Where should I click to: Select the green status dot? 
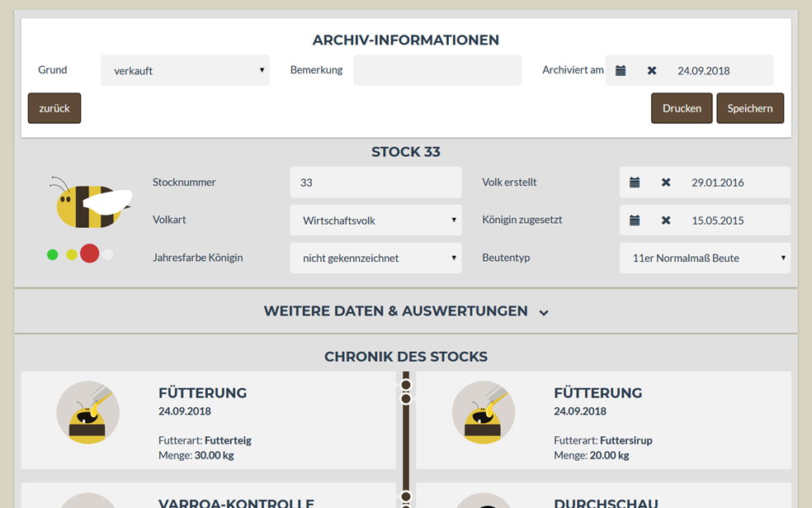[52, 254]
